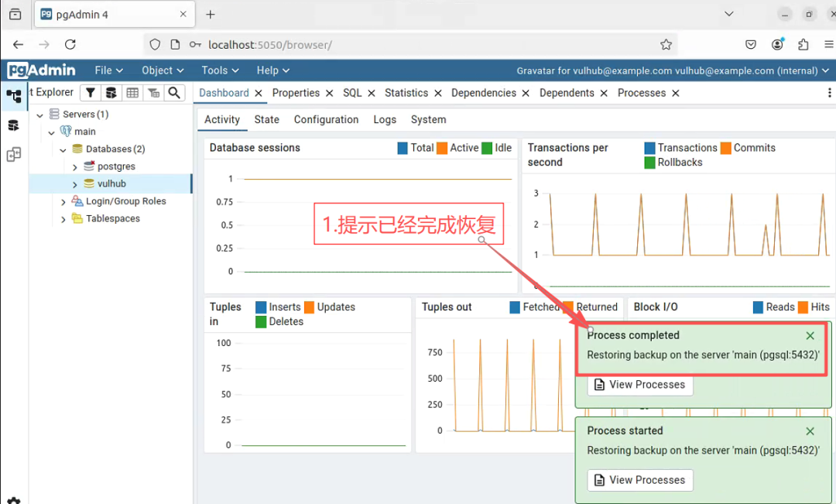Viewport: 836px width, 504px height.
Task: Dismiss the Process started notification
Action: click(810, 431)
